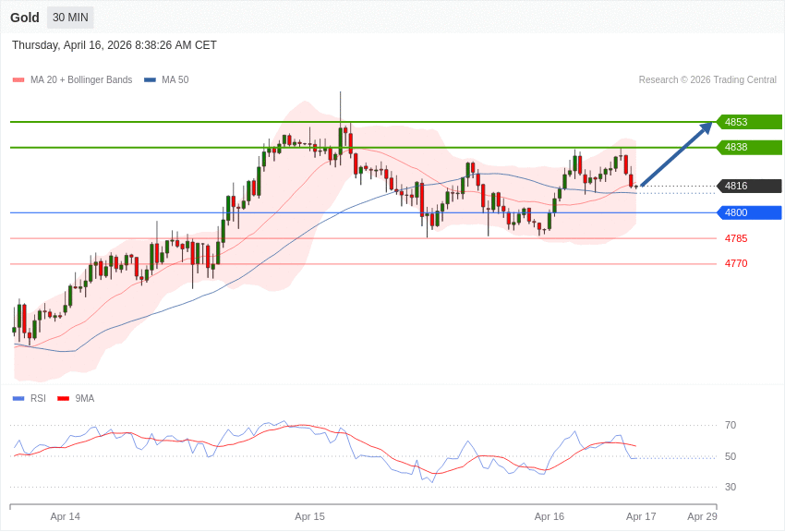785x532 pixels.
Task: Select the 4853 green resistance label
Action: tap(749, 122)
